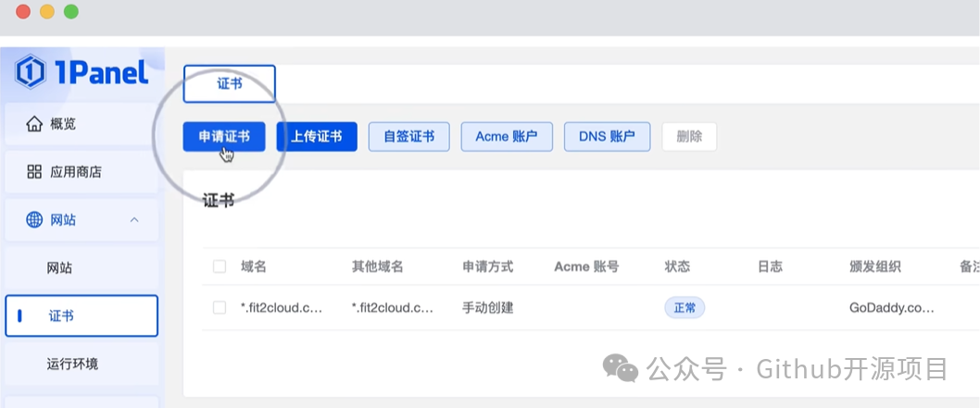980x408 pixels.
Task: Click the red close window button
Action: tap(23, 11)
